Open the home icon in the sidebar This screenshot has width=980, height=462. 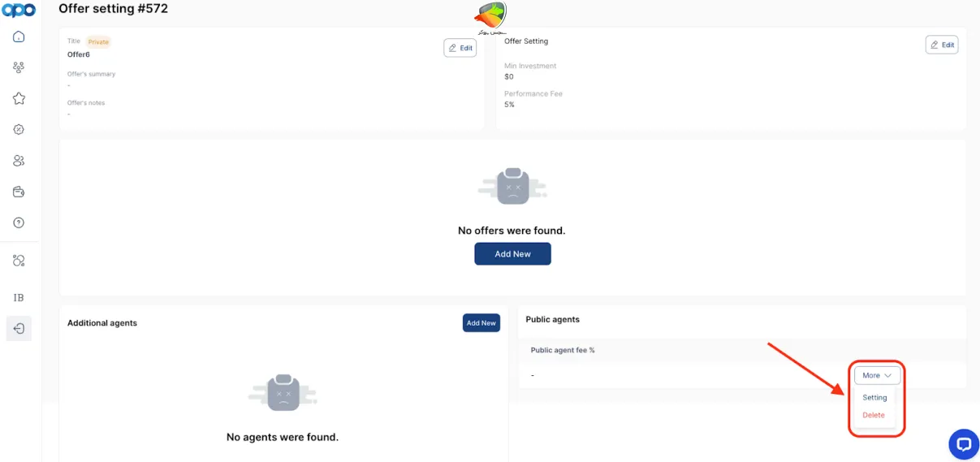19,37
